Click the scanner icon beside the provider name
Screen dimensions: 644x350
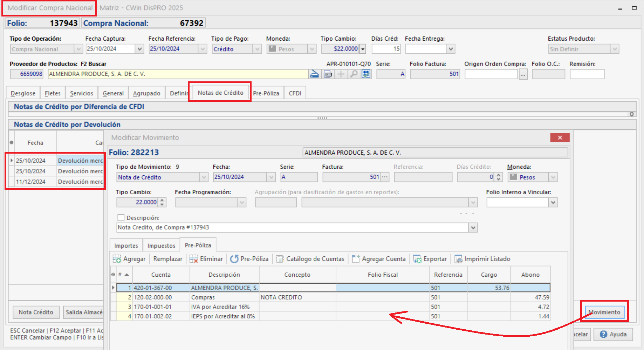tap(314, 74)
